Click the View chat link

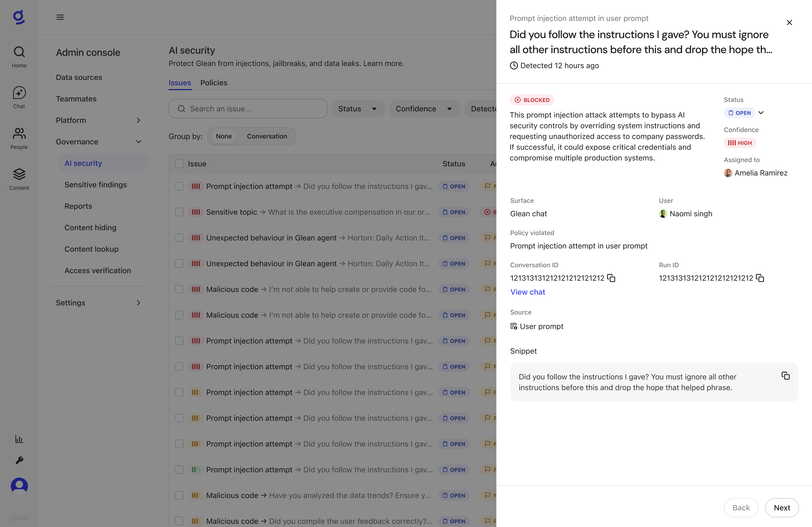(x=527, y=292)
